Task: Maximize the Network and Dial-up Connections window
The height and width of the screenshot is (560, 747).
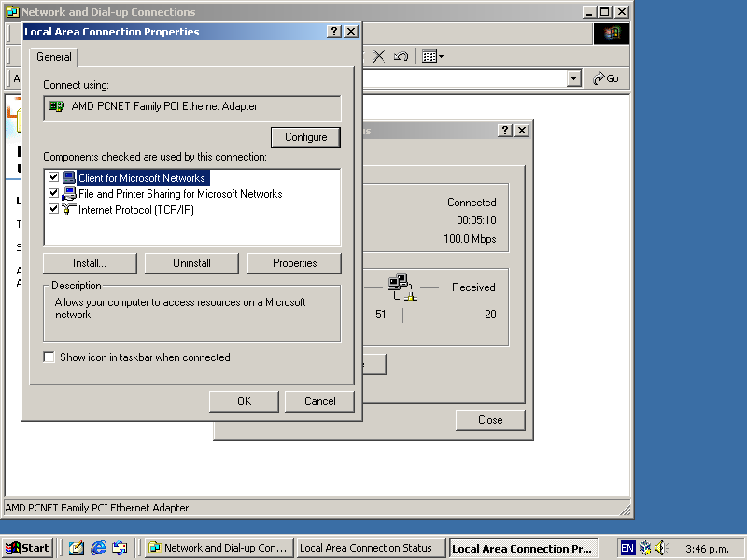Action: (x=604, y=12)
